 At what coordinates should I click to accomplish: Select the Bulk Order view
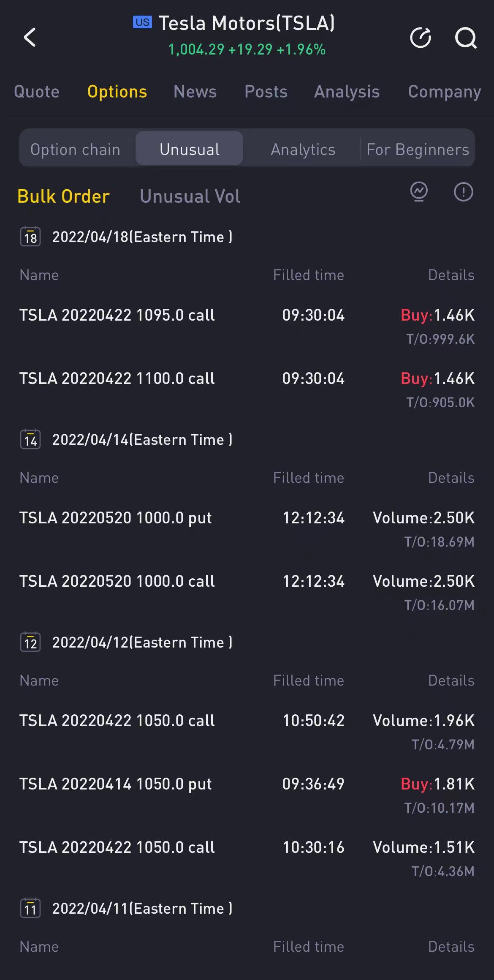(x=64, y=196)
